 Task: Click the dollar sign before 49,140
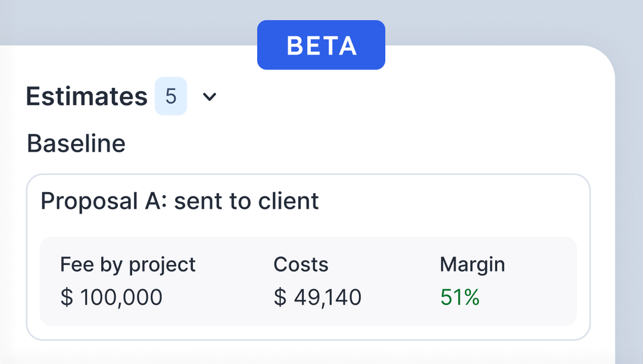[x=280, y=297]
